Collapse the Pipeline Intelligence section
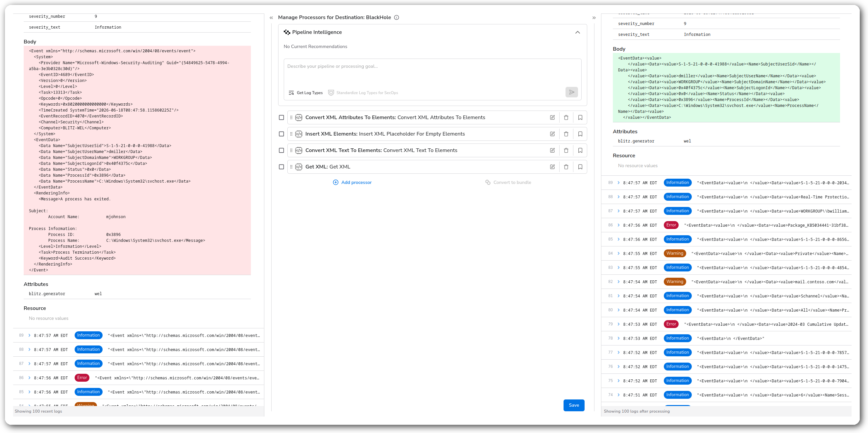Screen dimensions: 868x433 [x=578, y=32]
